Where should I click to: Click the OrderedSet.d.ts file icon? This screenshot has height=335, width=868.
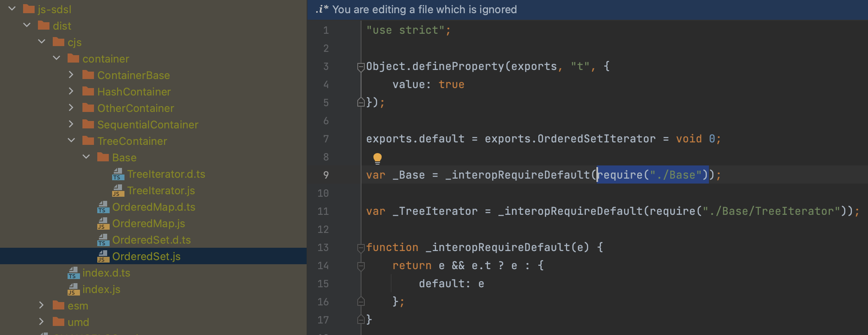103,240
